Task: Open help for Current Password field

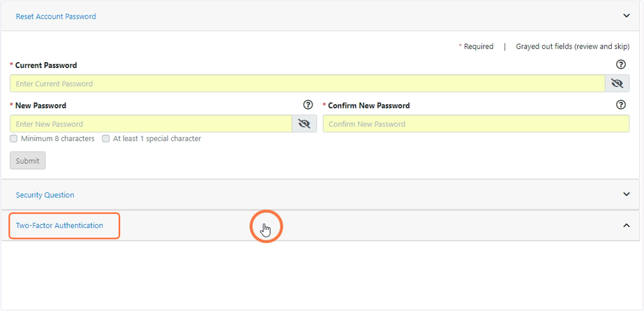Action: click(x=621, y=64)
